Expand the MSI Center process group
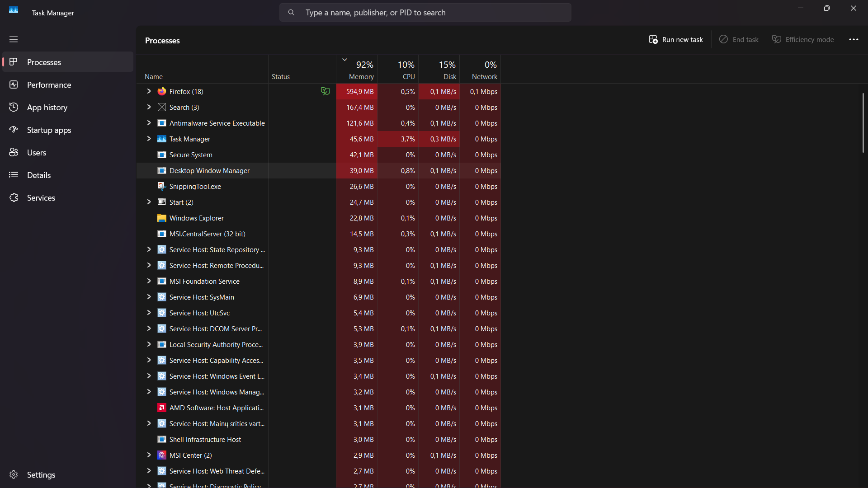The width and height of the screenshot is (868, 488). point(149,455)
